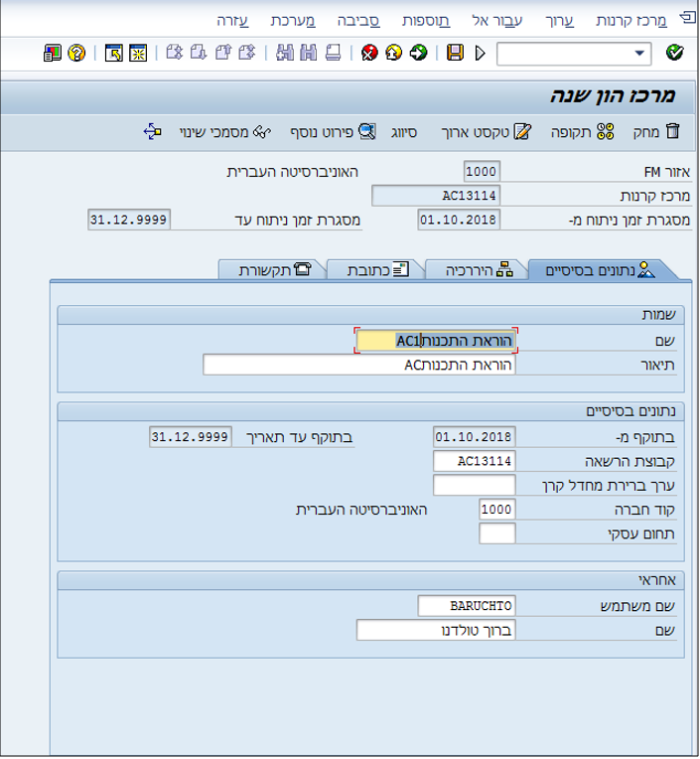Open the עזרה menu
This screenshot has width=700, height=759.
tap(232, 21)
